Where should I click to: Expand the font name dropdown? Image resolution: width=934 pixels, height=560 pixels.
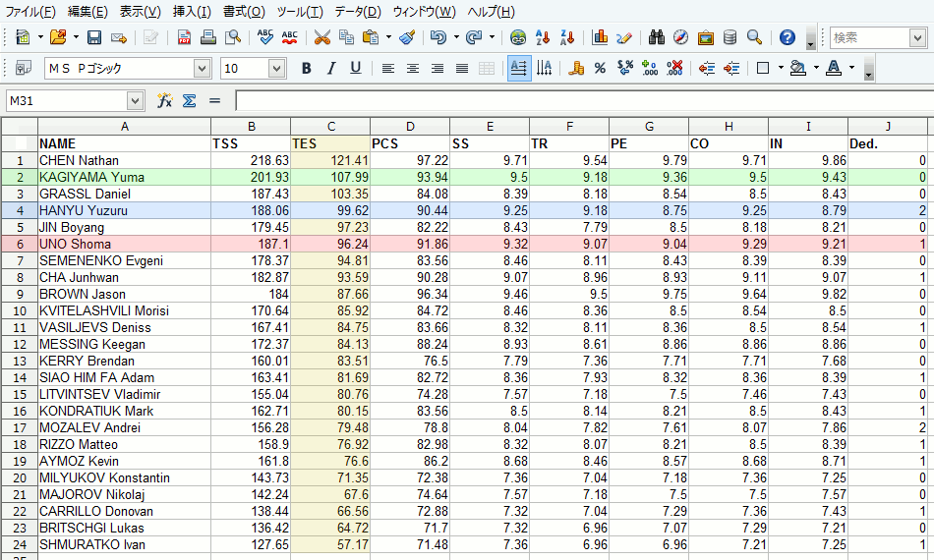[x=203, y=69]
